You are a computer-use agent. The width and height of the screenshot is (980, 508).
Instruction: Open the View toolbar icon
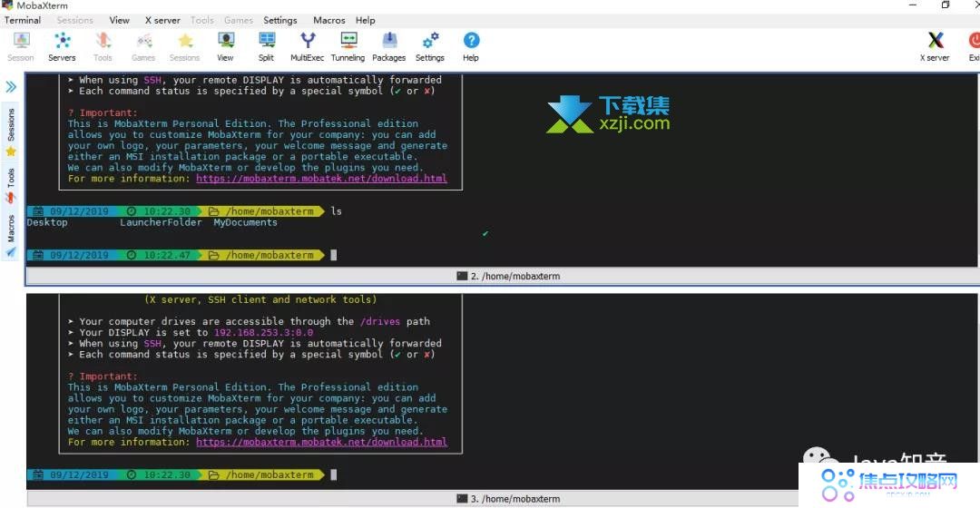[x=226, y=47]
